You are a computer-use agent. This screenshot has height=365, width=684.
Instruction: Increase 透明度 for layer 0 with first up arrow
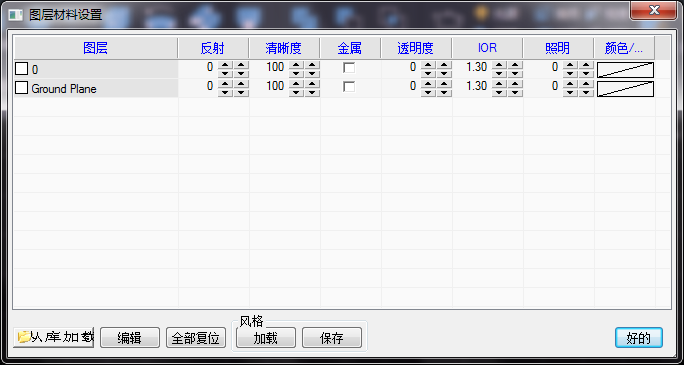tap(428, 65)
